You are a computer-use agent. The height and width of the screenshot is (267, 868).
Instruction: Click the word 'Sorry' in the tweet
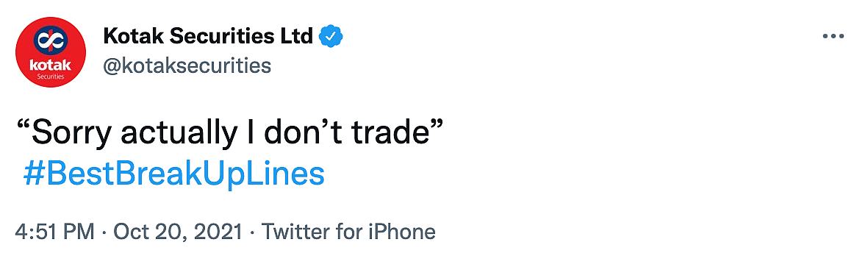click(73, 135)
